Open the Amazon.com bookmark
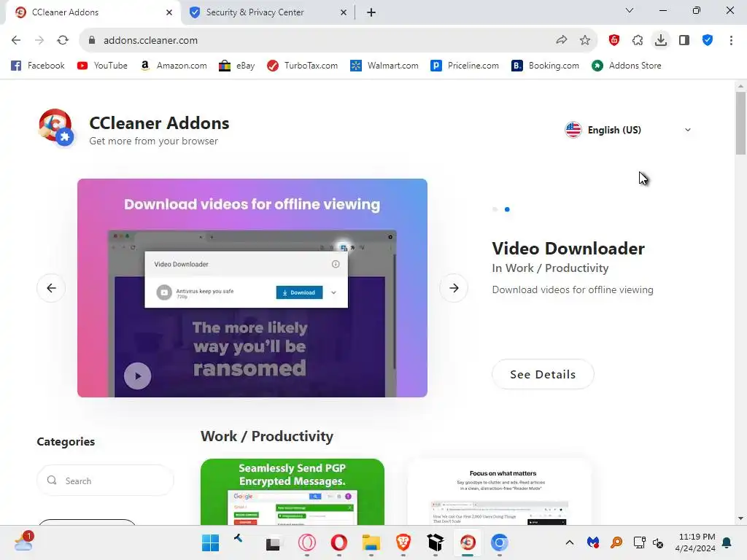Viewport: 747px width, 560px height. coord(174,66)
